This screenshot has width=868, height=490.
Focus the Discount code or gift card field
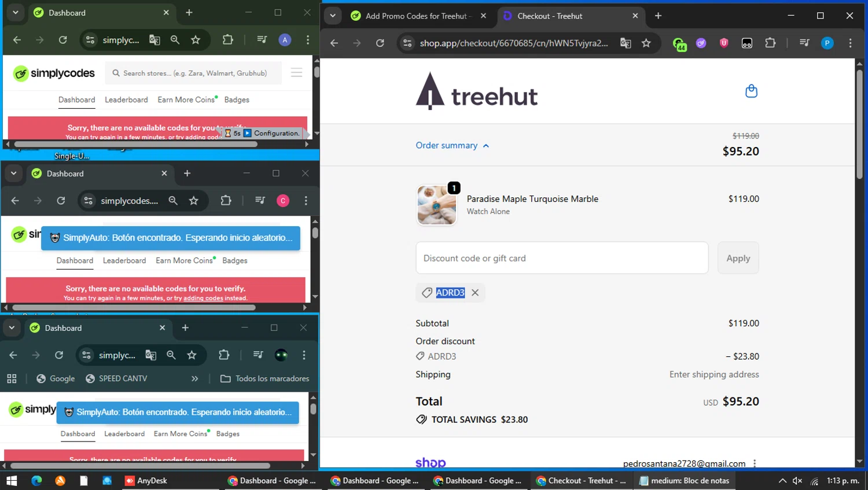[562, 258]
